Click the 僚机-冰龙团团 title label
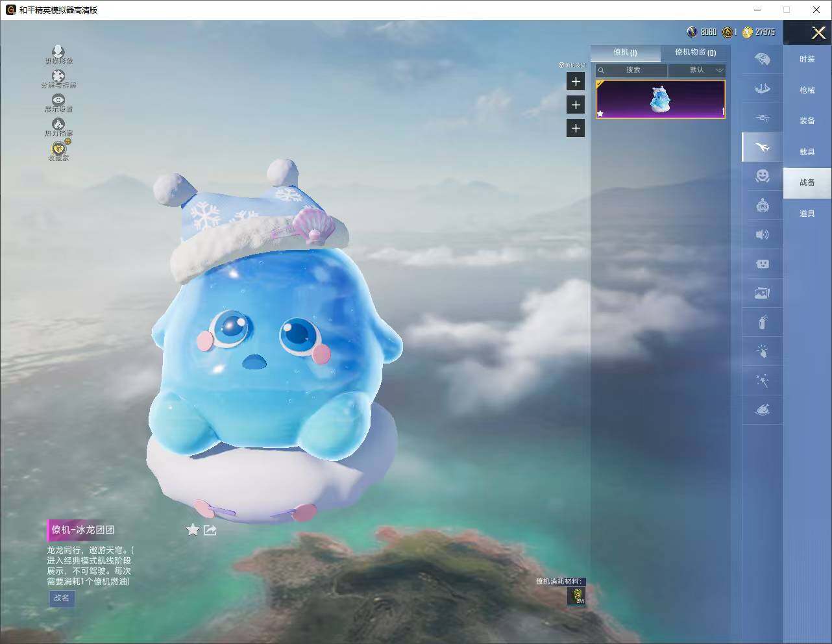 (x=83, y=530)
